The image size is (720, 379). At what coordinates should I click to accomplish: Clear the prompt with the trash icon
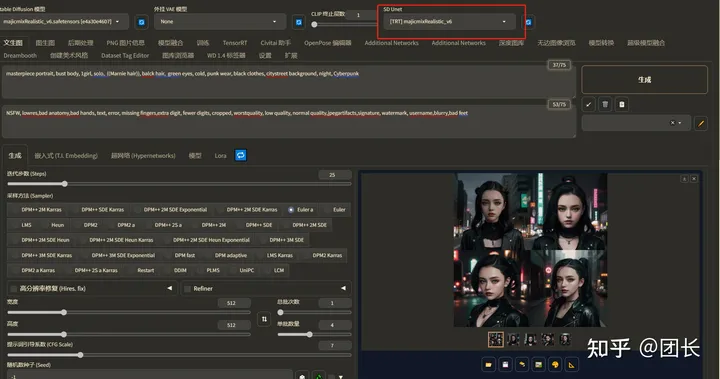click(x=605, y=104)
